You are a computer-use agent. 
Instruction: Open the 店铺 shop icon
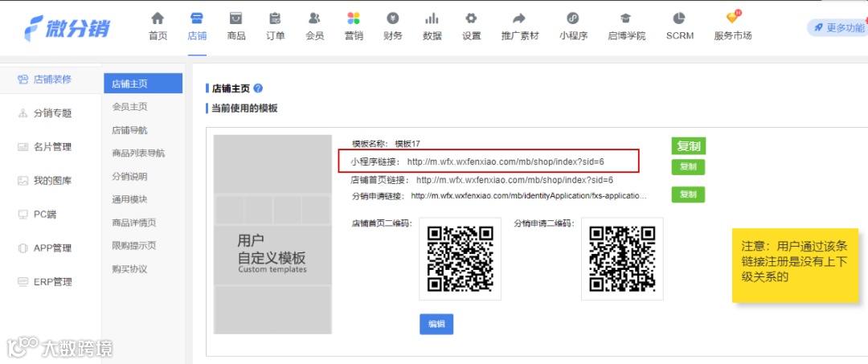click(x=197, y=18)
